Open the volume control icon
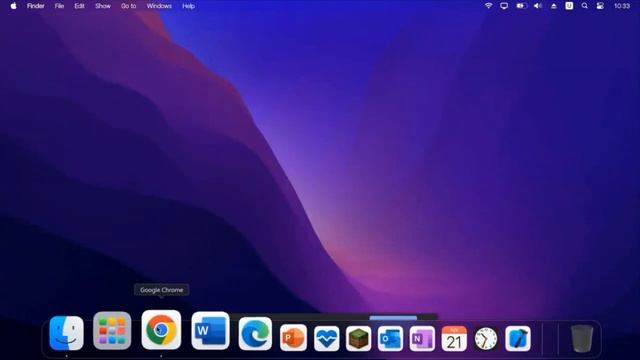This screenshot has height=360, width=640. click(x=538, y=6)
